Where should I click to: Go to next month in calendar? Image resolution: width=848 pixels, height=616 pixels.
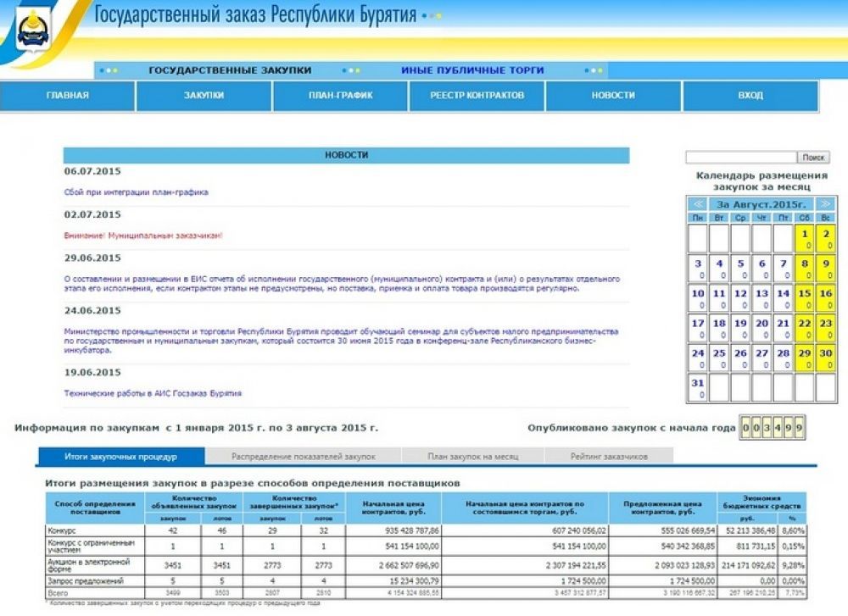coord(825,204)
